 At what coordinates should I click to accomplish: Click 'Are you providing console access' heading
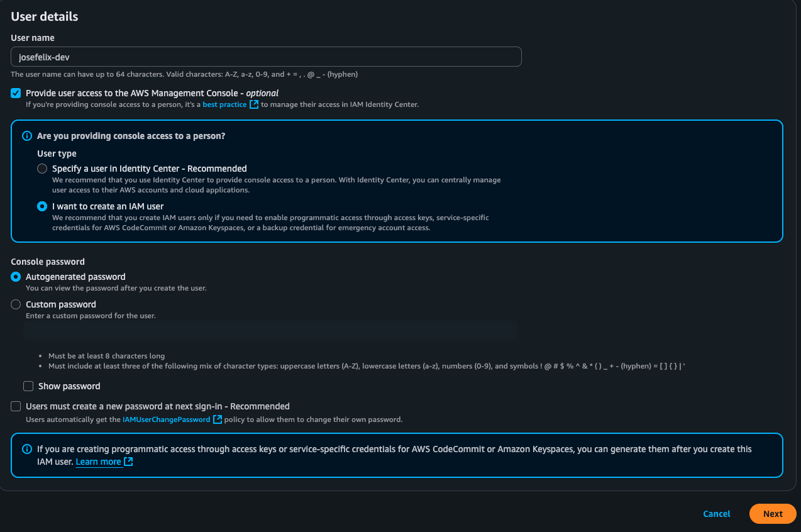[x=131, y=136]
